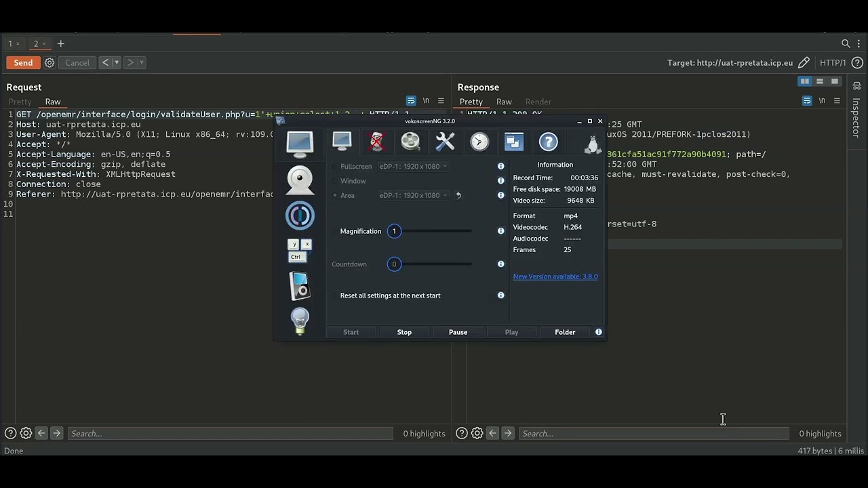
Task: Toggle non-printable \n characters in Response panel
Action: click(822, 101)
